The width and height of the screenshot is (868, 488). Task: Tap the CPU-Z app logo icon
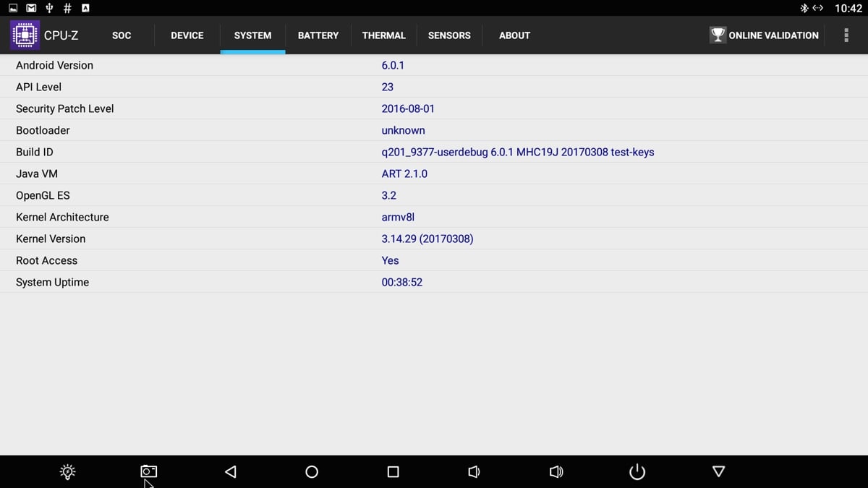tap(25, 35)
